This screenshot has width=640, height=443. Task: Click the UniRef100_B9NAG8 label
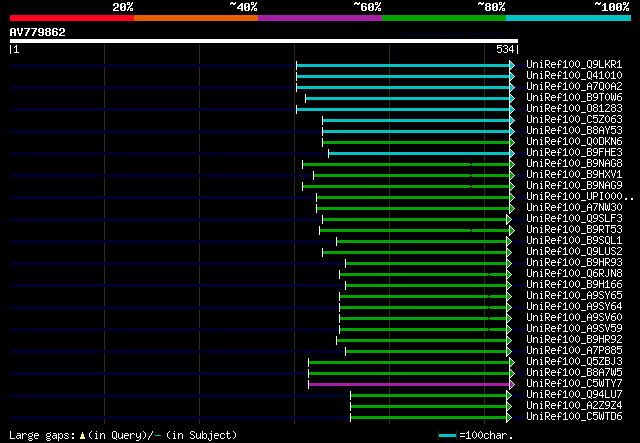pyautogui.click(x=574, y=164)
